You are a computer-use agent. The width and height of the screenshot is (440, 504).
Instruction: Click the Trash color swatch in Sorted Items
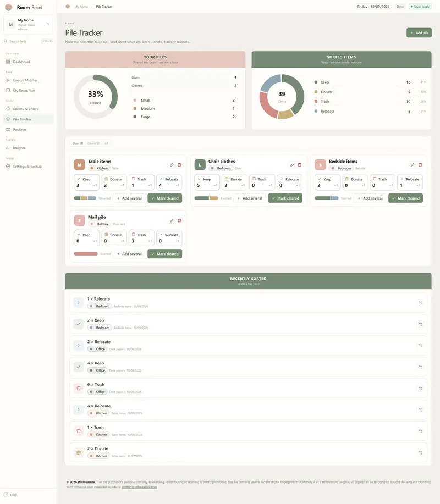(x=316, y=101)
